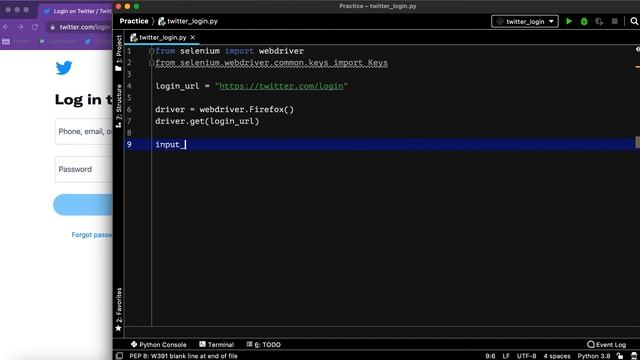Reload the Twitter page in browser
The height and width of the screenshot is (360, 640).
(x=35, y=27)
